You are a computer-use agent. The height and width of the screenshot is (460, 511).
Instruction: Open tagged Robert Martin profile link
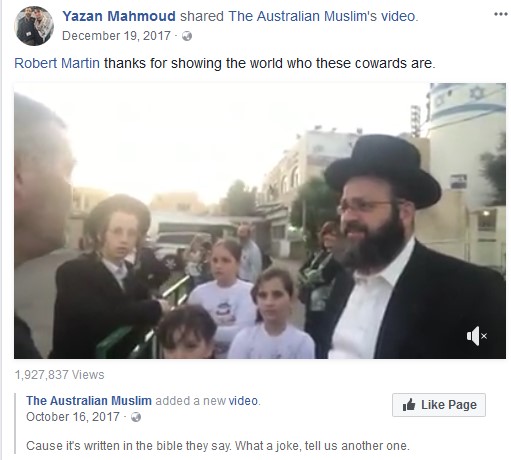pos(57,63)
